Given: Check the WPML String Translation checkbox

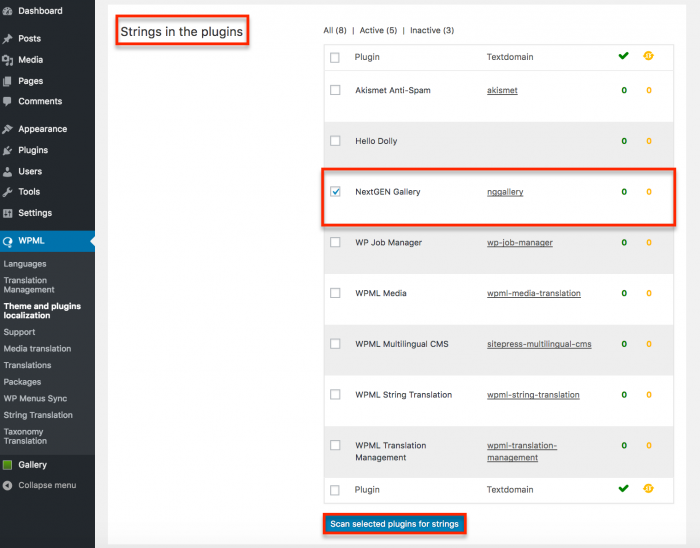Looking at the screenshot, I should click(335, 394).
